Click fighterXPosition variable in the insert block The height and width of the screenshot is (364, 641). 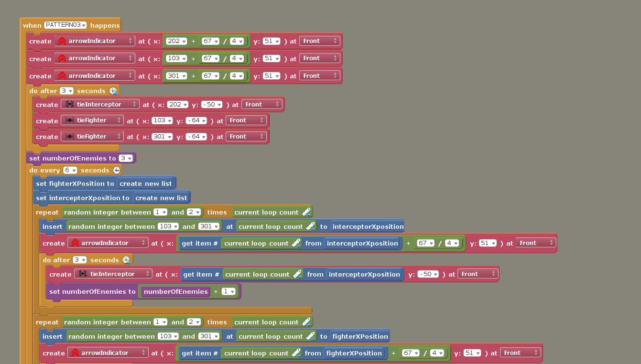coord(360,336)
